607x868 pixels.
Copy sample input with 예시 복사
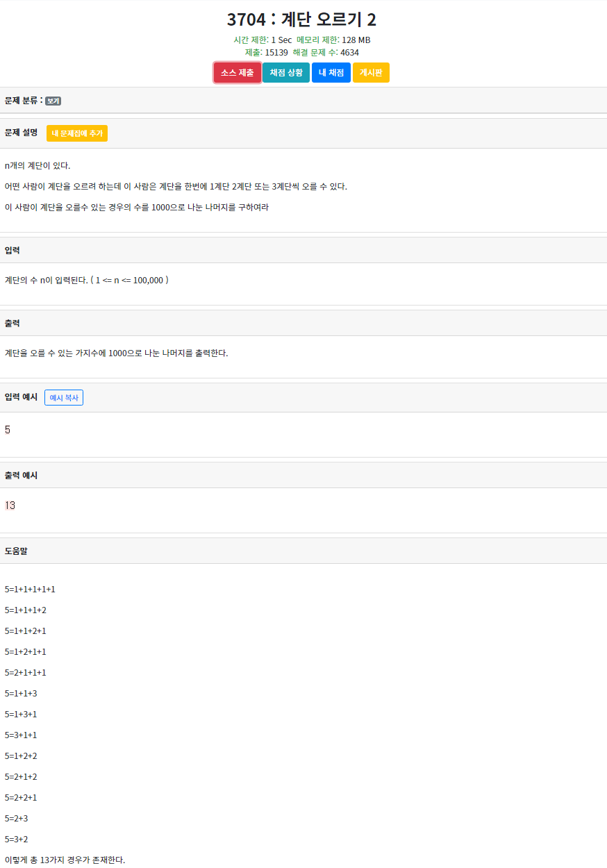pos(64,397)
